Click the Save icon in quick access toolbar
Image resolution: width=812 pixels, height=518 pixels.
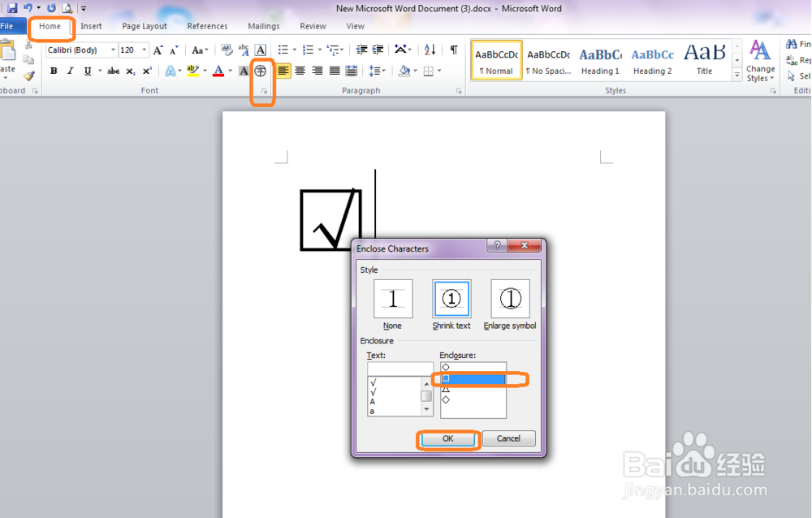[12, 8]
